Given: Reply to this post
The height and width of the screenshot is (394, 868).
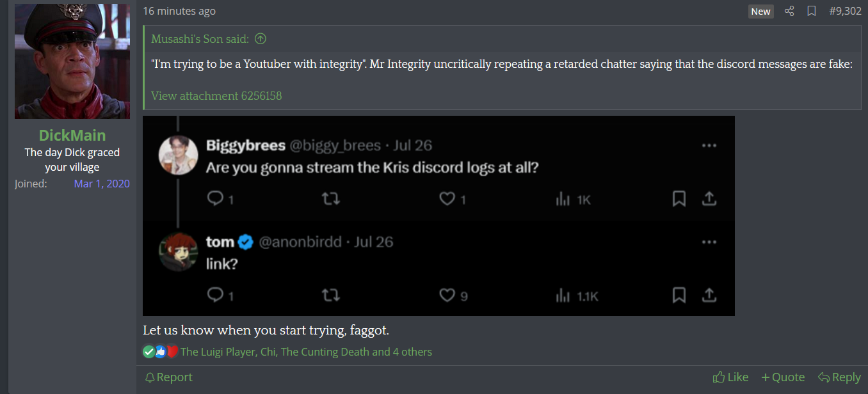Looking at the screenshot, I should tap(839, 377).
